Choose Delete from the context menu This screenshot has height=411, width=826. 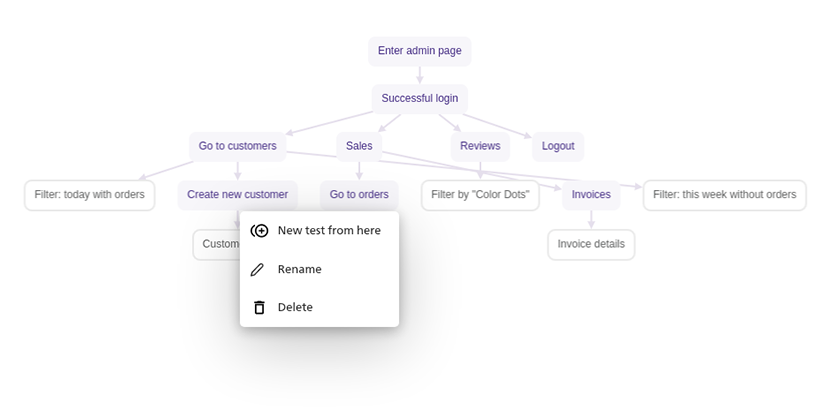295,308
